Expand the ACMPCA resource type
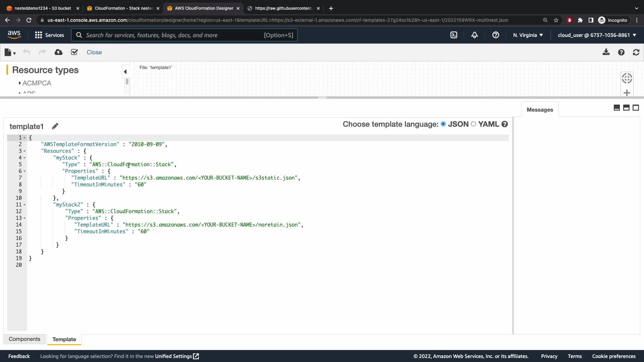644x362 pixels. 20,83
